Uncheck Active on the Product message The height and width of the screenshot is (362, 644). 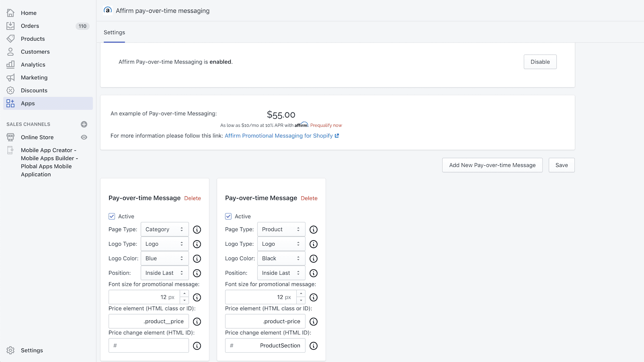click(x=228, y=216)
